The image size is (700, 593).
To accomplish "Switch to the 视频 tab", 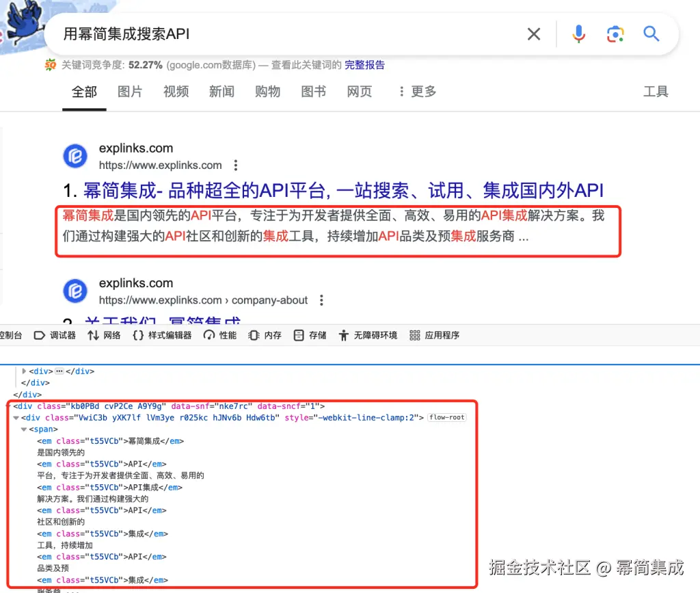I will click(x=176, y=92).
